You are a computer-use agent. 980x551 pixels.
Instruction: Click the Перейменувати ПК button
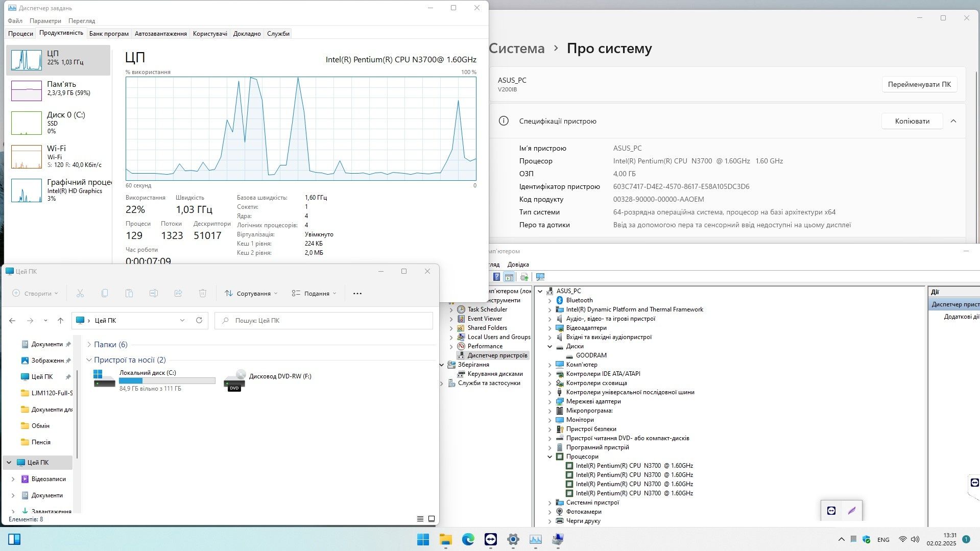[919, 84]
